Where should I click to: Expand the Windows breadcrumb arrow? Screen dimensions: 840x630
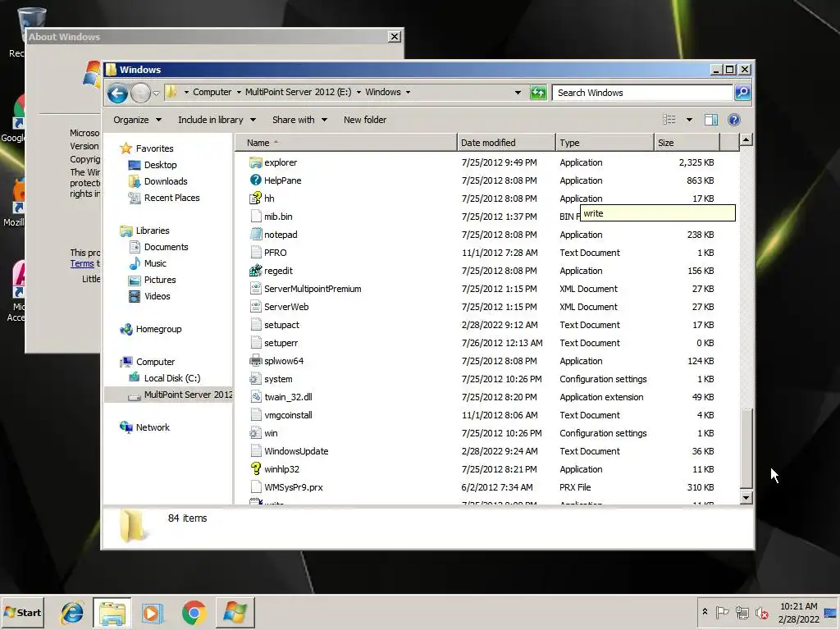[x=408, y=92]
